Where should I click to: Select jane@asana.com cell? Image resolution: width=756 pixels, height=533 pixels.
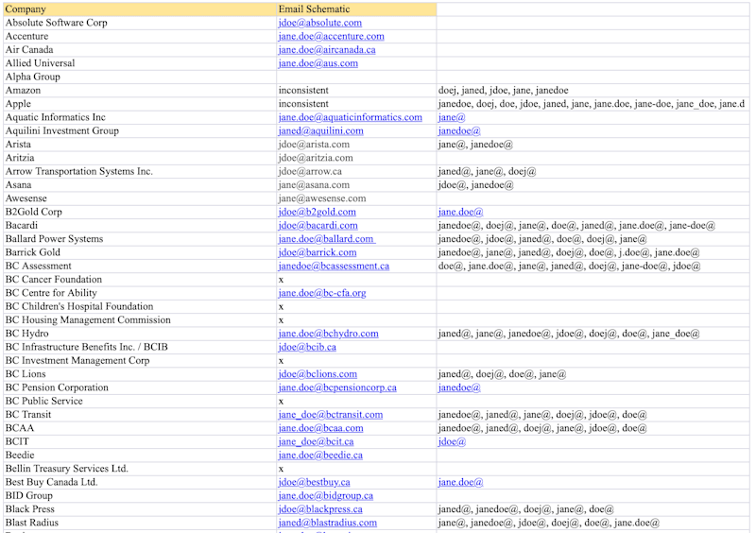point(357,184)
